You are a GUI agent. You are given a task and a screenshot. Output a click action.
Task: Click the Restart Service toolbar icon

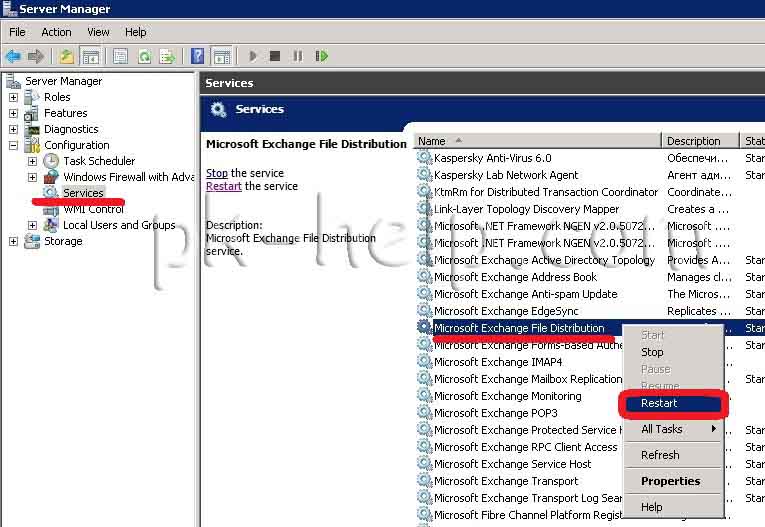tap(322, 56)
